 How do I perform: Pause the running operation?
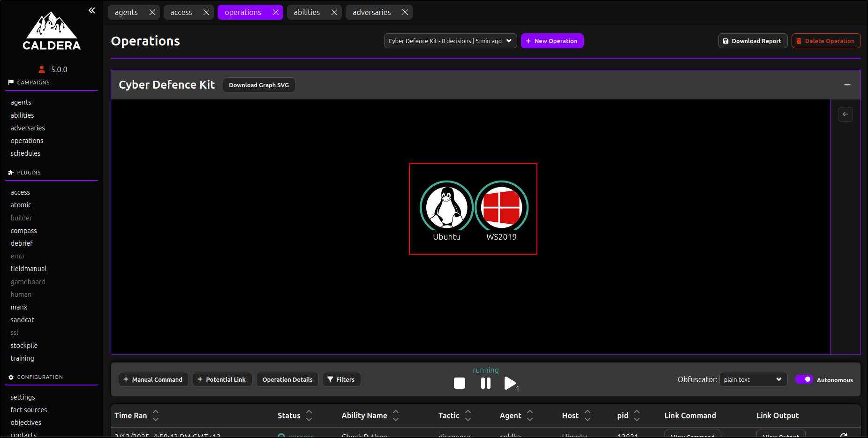[x=486, y=383]
